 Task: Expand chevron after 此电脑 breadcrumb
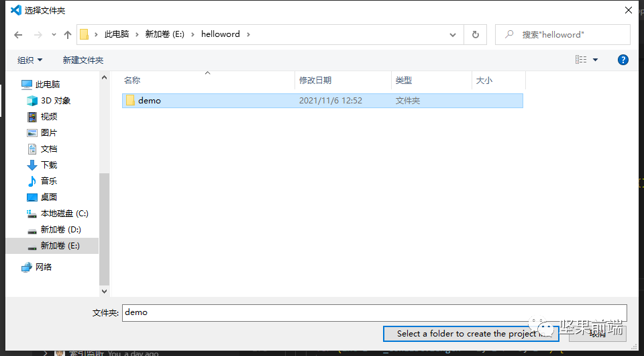[x=137, y=34]
